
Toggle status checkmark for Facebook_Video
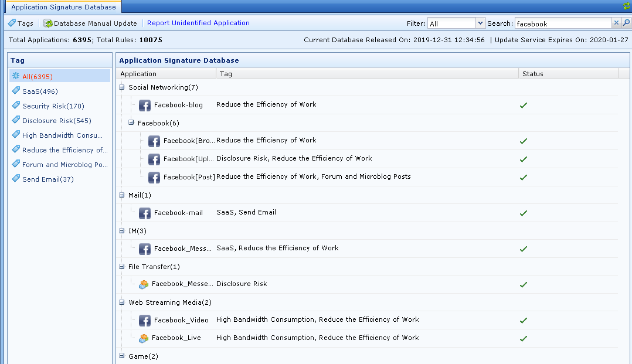pyautogui.click(x=523, y=321)
